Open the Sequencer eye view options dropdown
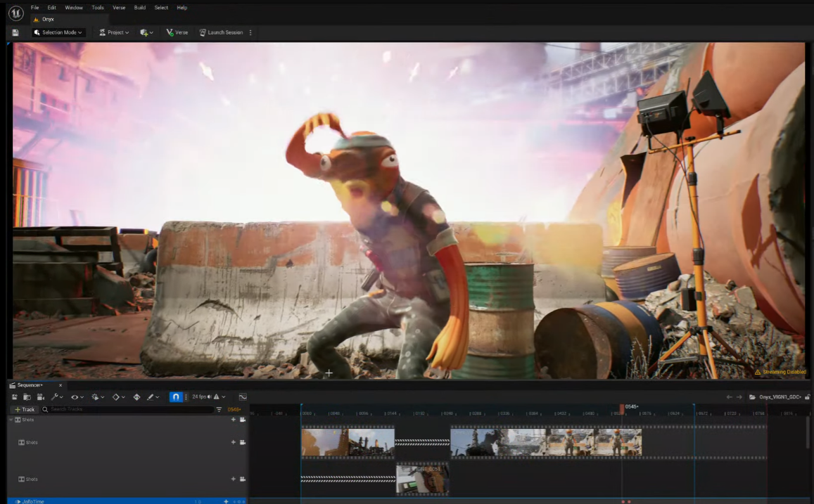 77,397
